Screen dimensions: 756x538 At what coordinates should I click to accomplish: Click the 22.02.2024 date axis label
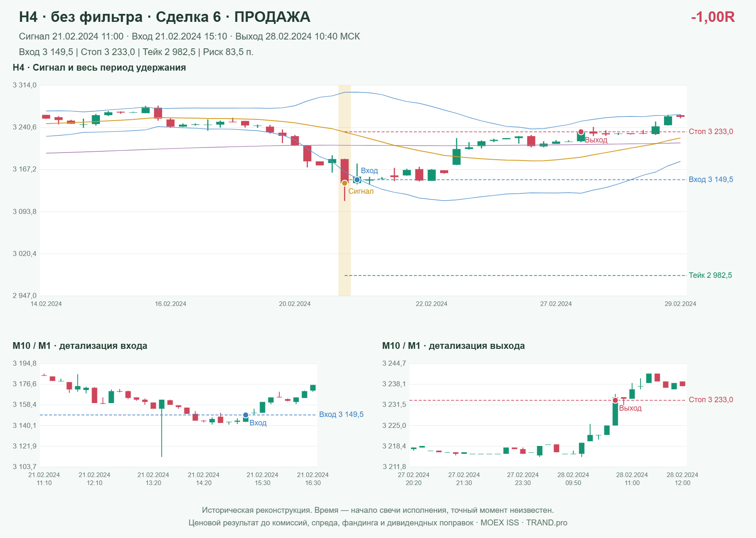431,304
